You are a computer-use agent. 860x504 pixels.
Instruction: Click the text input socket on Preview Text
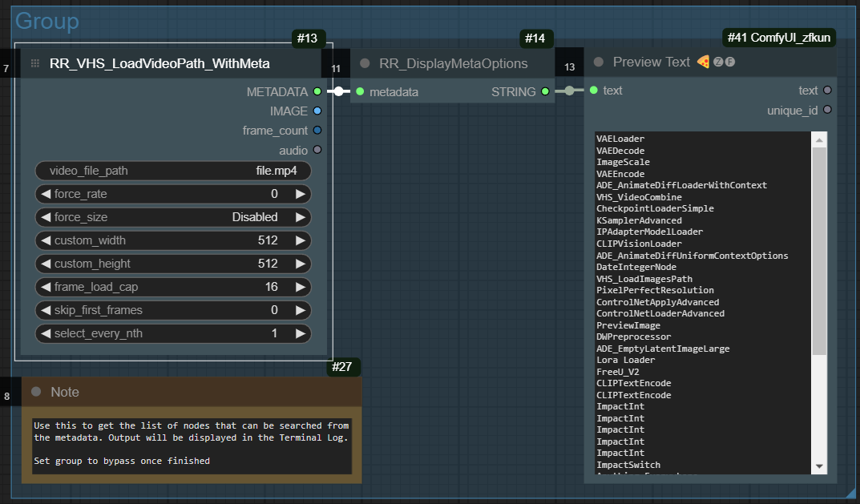coord(593,90)
